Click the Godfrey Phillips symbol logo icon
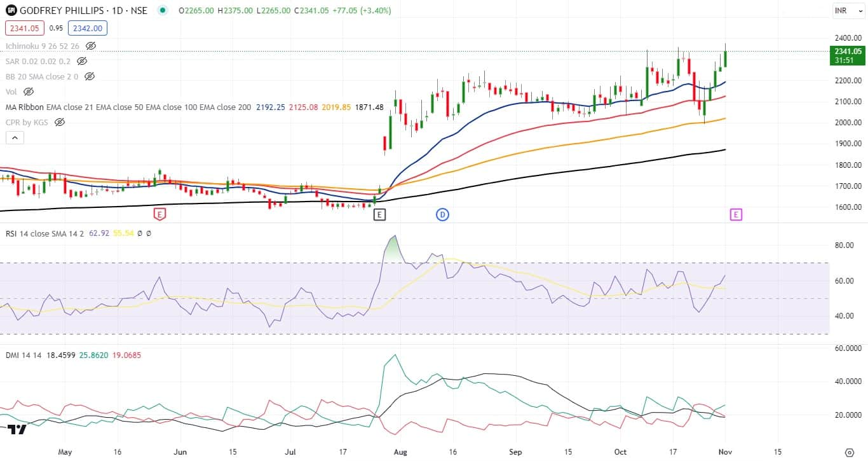Image resolution: width=868 pixels, height=461 pixels. pyautogui.click(x=11, y=11)
